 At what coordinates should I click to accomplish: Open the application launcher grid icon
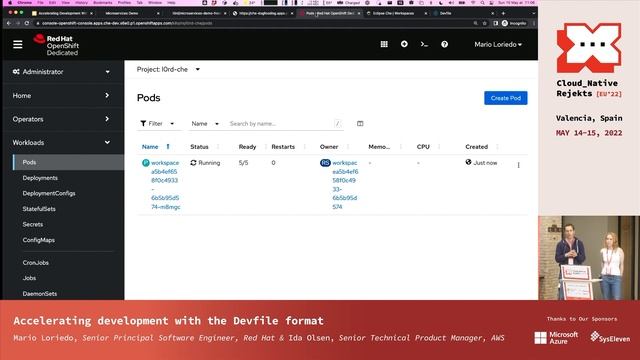tap(384, 44)
